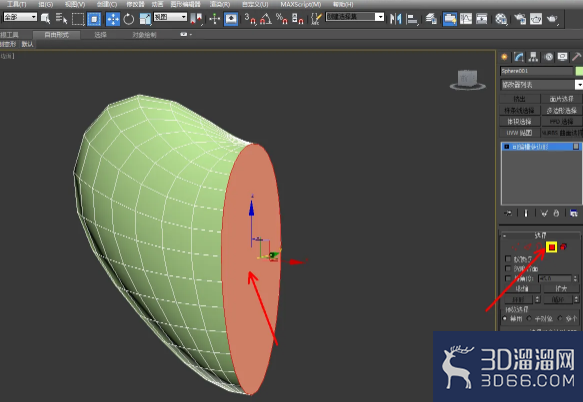The height and width of the screenshot is (402, 583).
Task: Toggle Show End Result icon
Action: click(x=526, y=213)
